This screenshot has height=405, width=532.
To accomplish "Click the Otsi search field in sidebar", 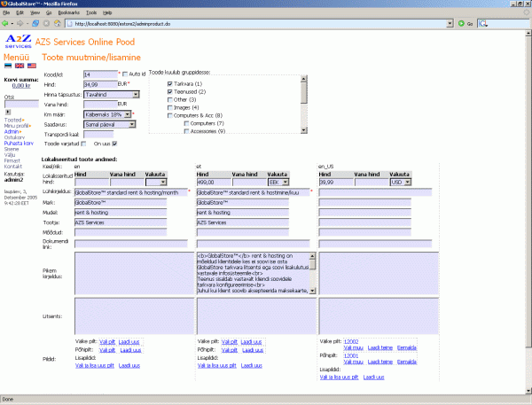I will [x=21, y=104].
